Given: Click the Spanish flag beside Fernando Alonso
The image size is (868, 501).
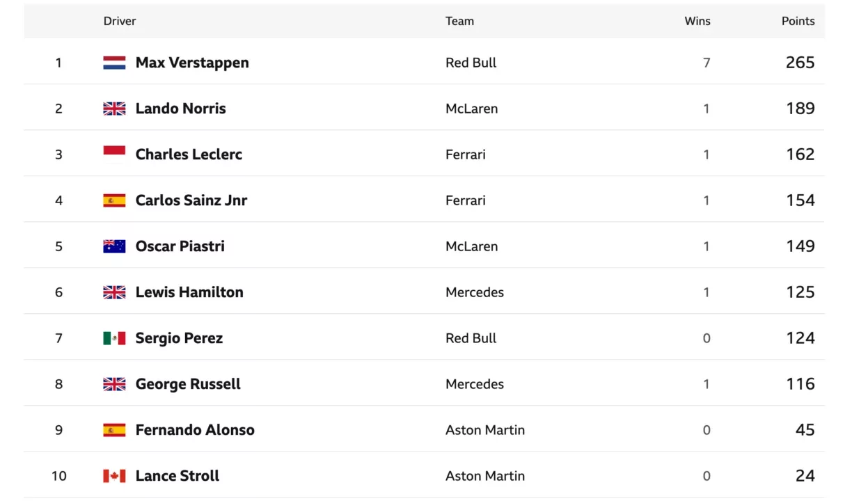Looking at the screenshot, I should [x=114, y=430].
